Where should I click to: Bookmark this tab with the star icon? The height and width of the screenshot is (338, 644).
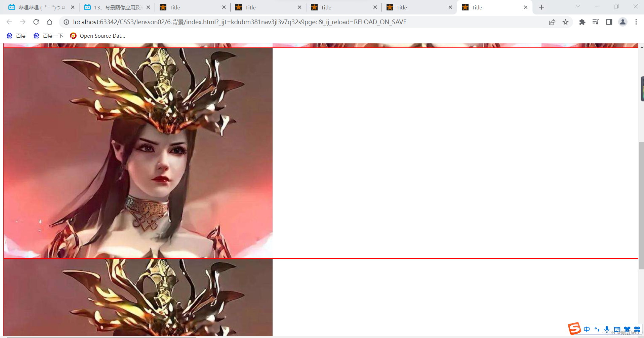(x=565, y=22)
